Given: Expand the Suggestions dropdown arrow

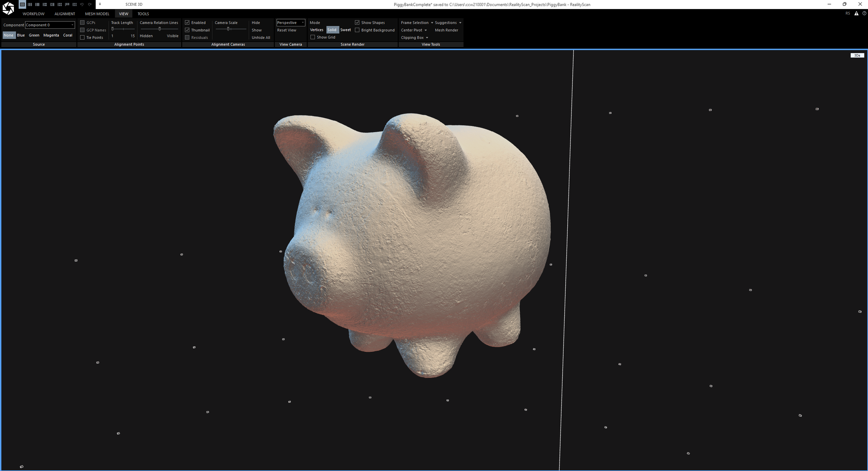Looking at the screenshot, I should click(x=460, y=23).
